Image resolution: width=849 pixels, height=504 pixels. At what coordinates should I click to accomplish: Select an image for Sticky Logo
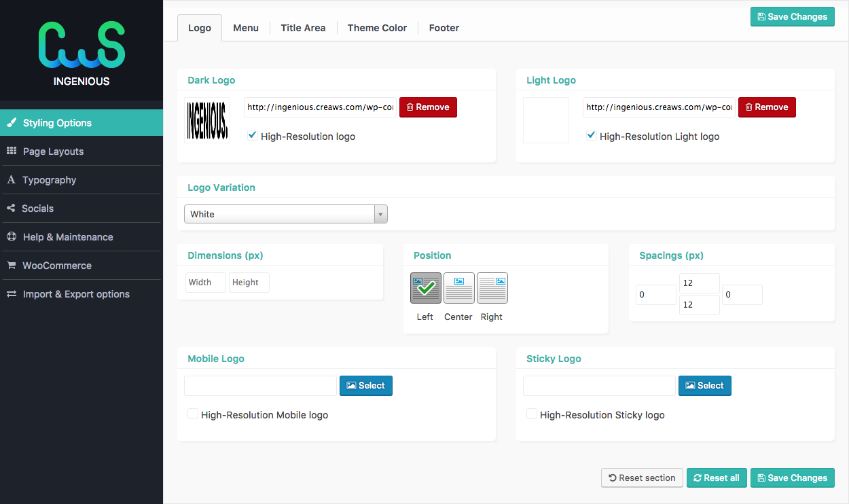[704, 386]
